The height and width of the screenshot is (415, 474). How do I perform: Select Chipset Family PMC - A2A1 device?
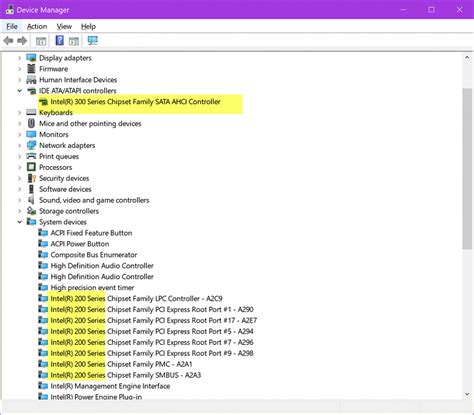coord(121,364)
